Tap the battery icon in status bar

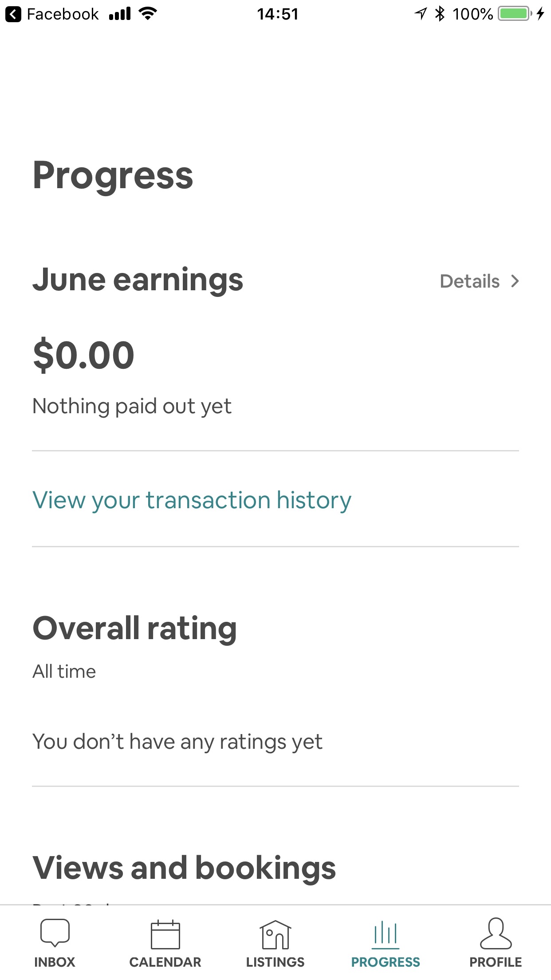[x=515, y=14]
